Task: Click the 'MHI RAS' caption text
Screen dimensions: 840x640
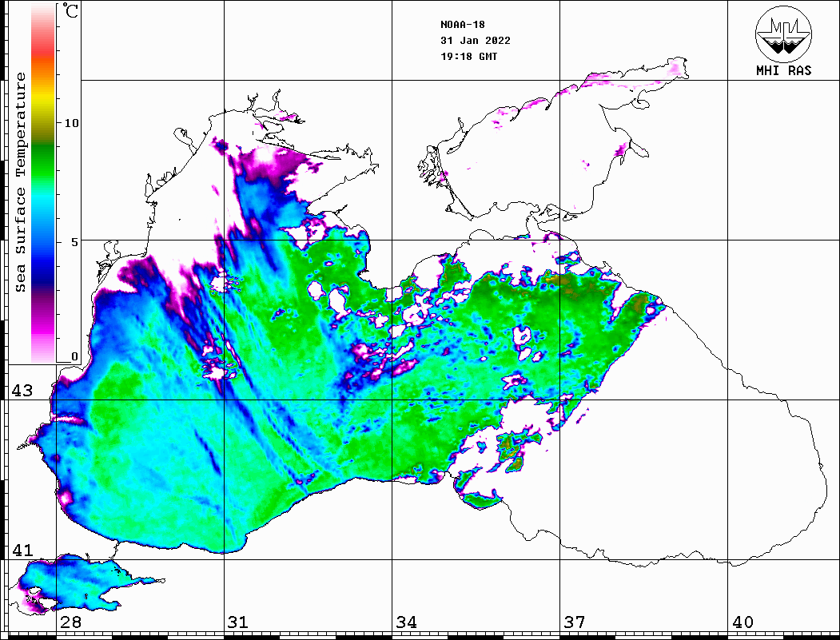Action: click(784, 70)
